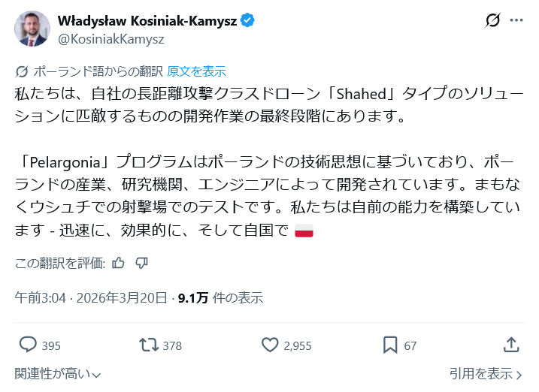Viewport: 539px width, 392px height.
Task: Like the post with the heart icon
Action: coord(270,345)
